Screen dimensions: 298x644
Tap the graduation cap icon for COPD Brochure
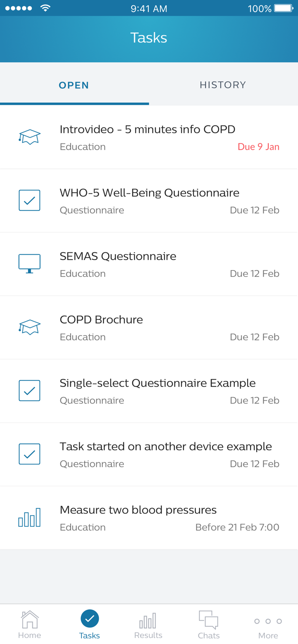(x=30, y=327)
